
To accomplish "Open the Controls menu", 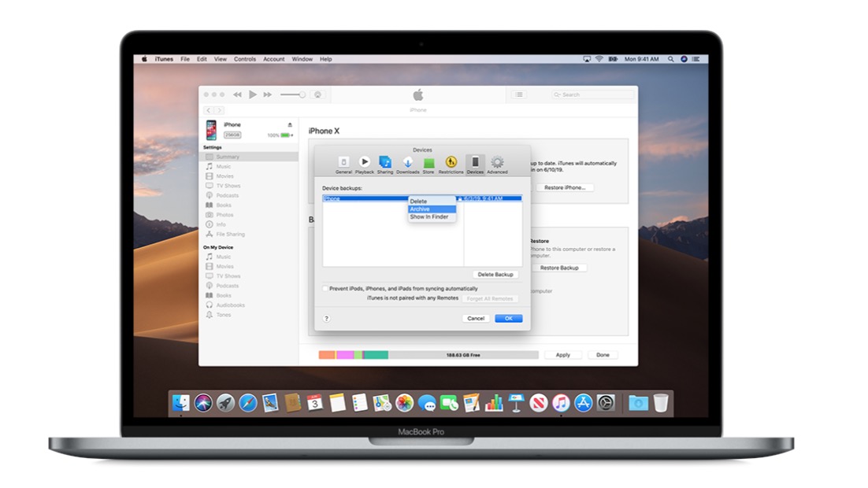I will pos(245,59).
